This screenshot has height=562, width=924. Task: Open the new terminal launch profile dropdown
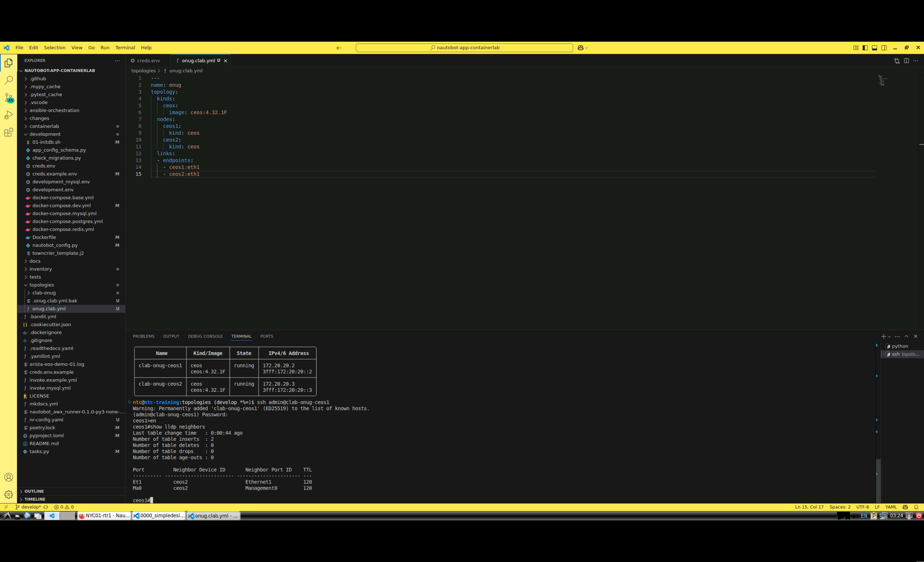[889, 336]
